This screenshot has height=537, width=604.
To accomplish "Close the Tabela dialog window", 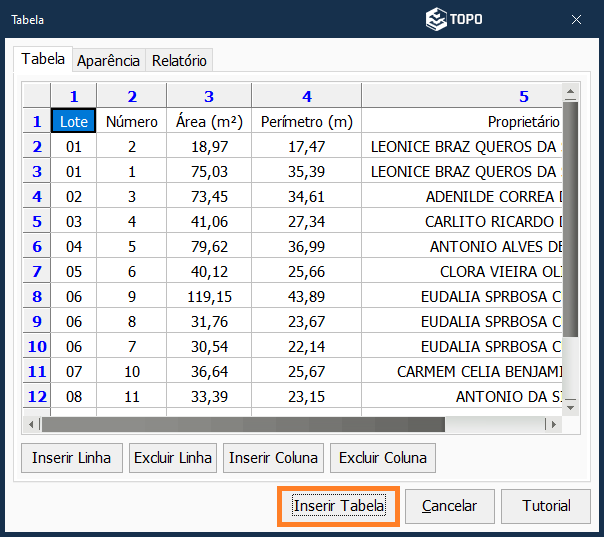I will pyautogui.click(x=576, y=19).
